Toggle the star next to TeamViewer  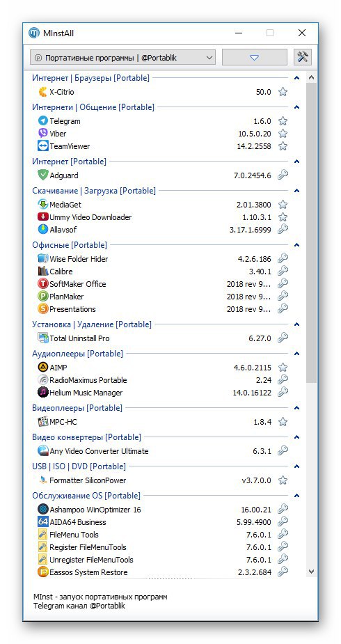coord(283,146)
